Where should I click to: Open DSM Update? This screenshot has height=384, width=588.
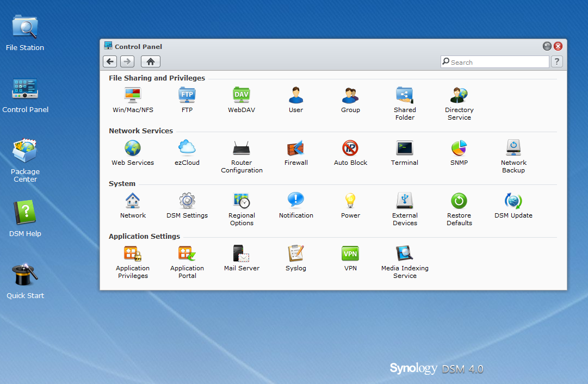(x=513, y=206)
